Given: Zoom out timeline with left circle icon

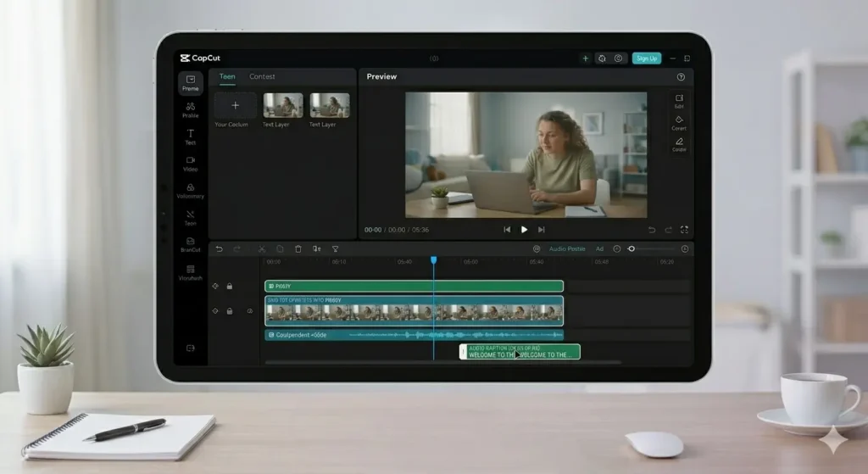Looking at the screenshot, I should [x=617, y=249].
